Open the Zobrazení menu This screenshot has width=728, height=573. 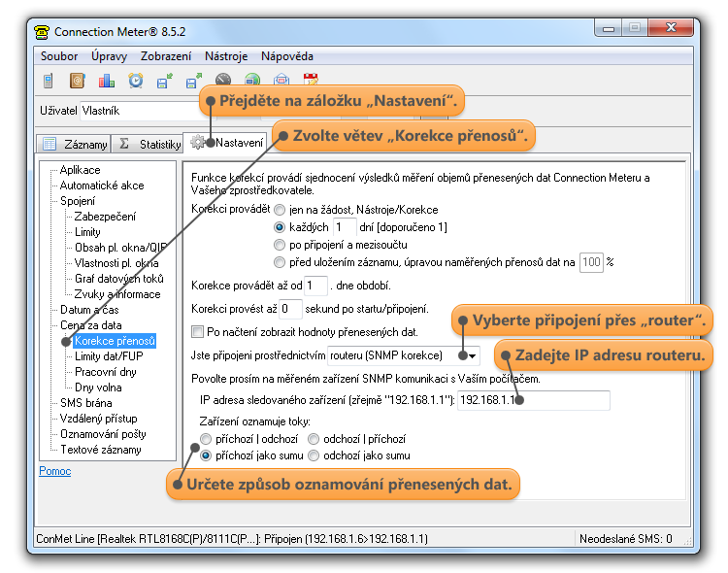click(166, 56)
